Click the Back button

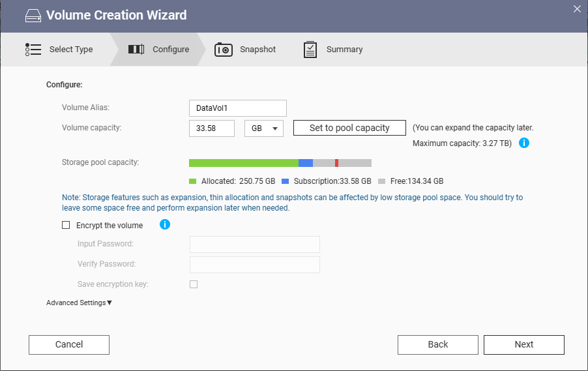click(x=438, y=345)
